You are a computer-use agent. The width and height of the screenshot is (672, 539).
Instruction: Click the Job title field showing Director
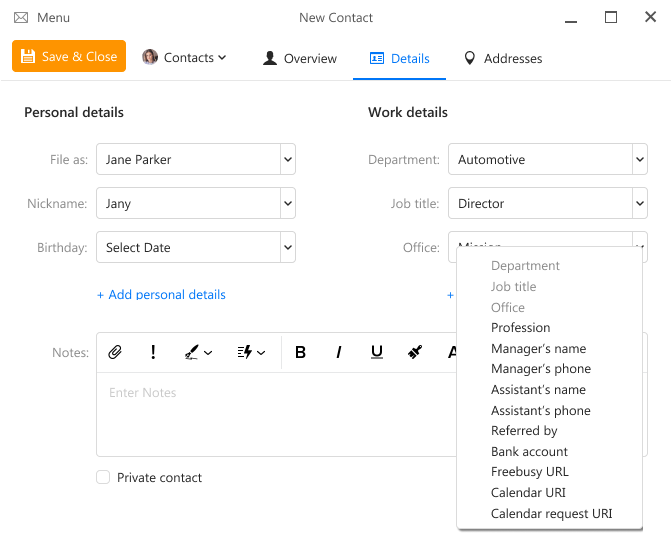(x=540, y=203)
